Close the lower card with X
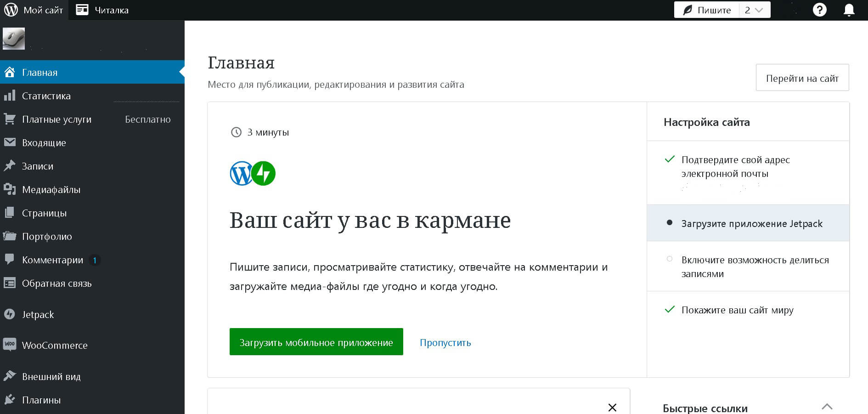868x414 pixels. [x=612, y=408]
